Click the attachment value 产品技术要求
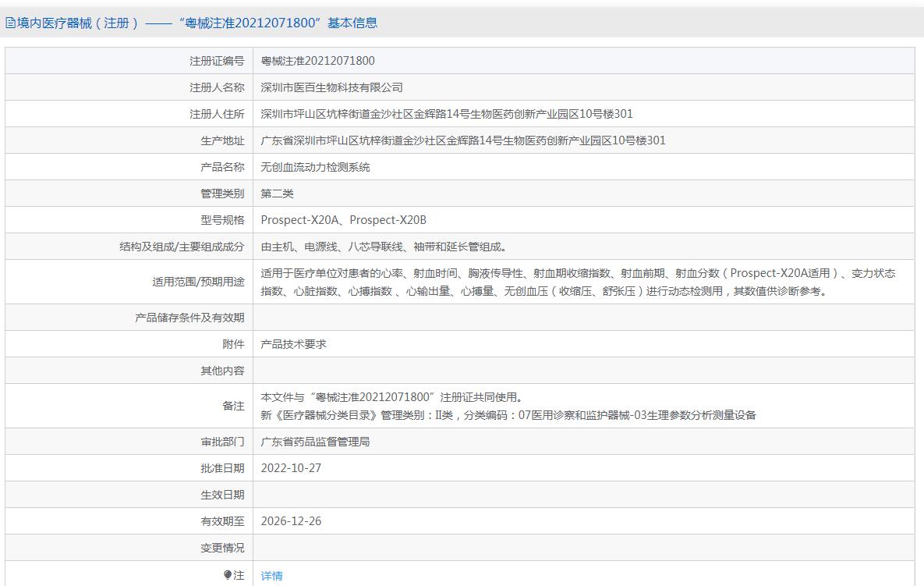The image size is (924, 586). (293, 343)
